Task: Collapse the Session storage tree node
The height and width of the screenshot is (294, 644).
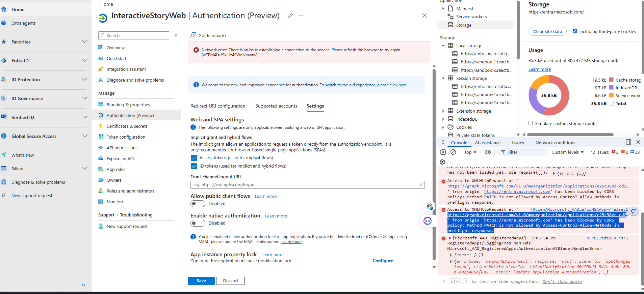Action: tap(443, 78)
